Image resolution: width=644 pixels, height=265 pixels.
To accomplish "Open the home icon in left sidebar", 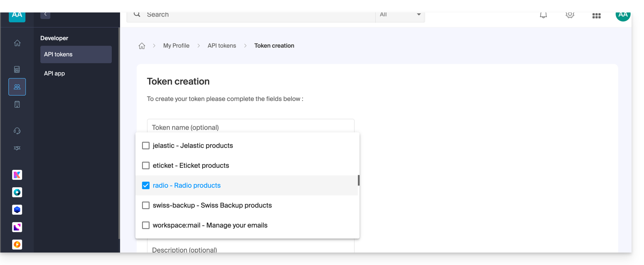I will [x=17, y=43].
